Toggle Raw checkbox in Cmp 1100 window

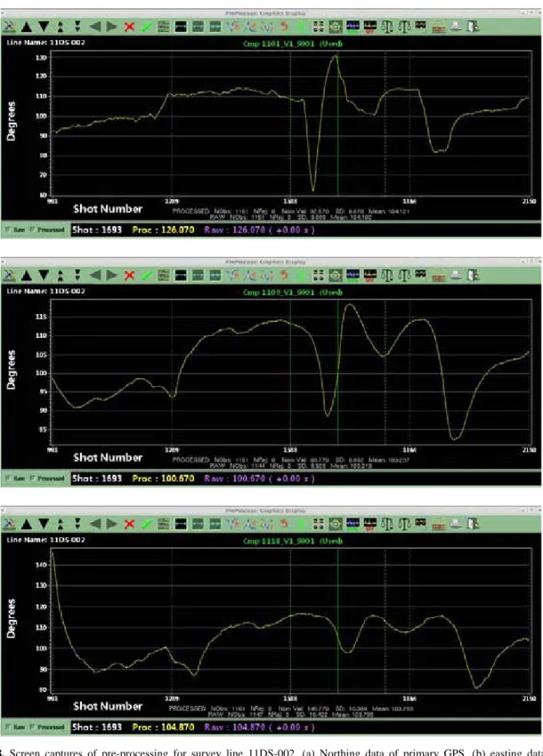(x=8, y=479)
